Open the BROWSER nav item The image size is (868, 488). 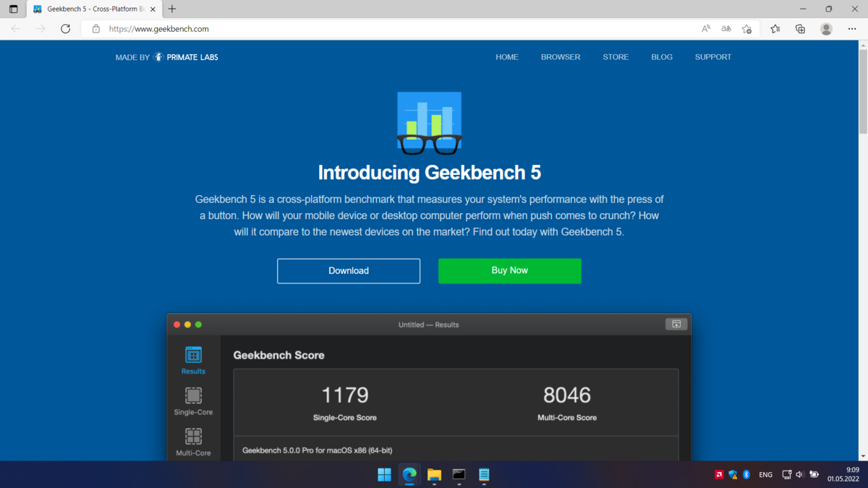[561, 57]
